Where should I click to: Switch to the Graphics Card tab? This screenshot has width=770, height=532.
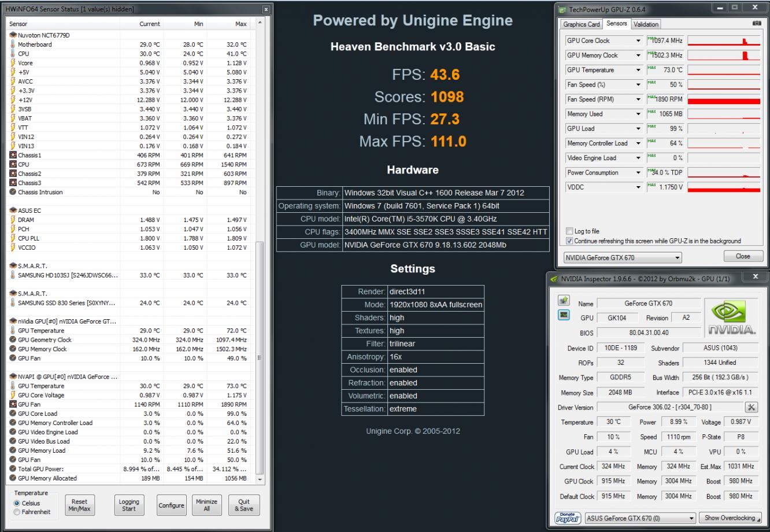[582, 24]
